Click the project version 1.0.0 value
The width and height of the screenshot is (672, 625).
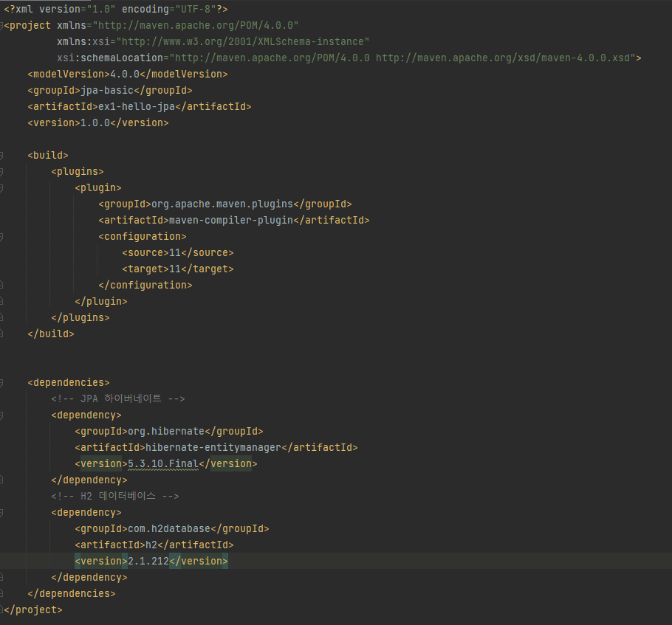[95, 122]
